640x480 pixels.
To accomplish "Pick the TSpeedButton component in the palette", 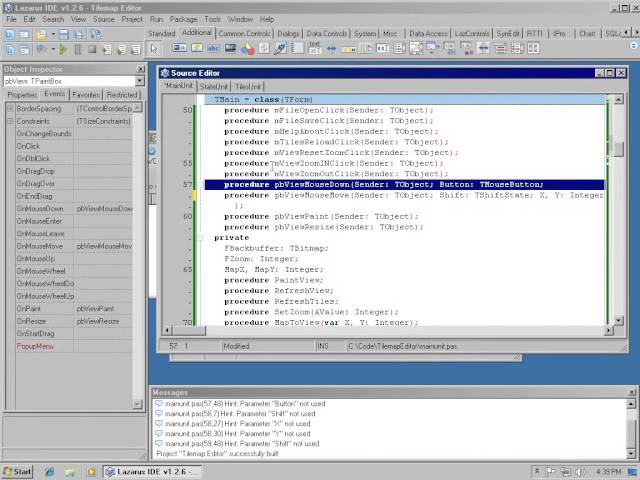I will (x=197, y=49).
